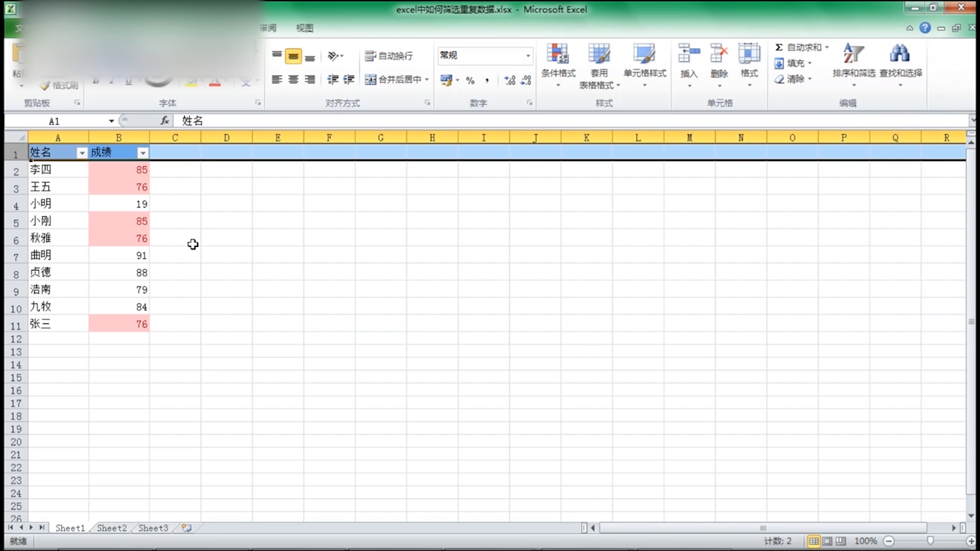The image size is (980, 551).
Task: Click the insert function fx button
Action: click(164, 121)
